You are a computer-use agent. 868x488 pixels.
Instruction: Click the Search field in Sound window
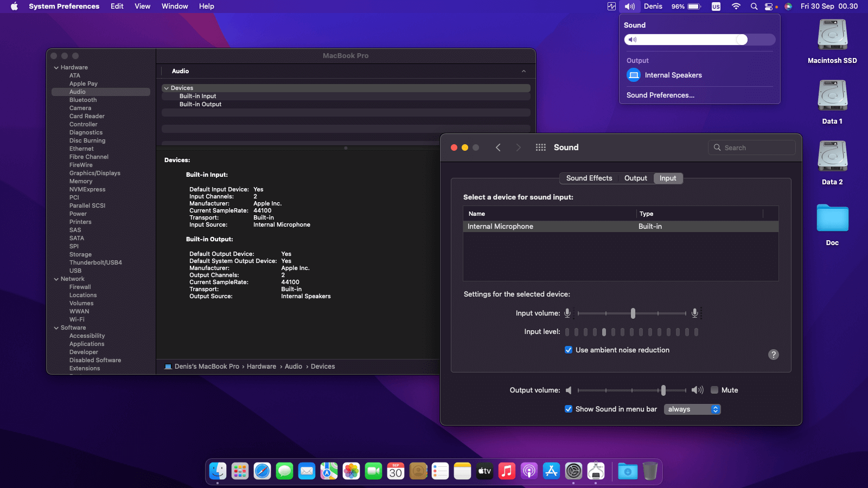752,147
